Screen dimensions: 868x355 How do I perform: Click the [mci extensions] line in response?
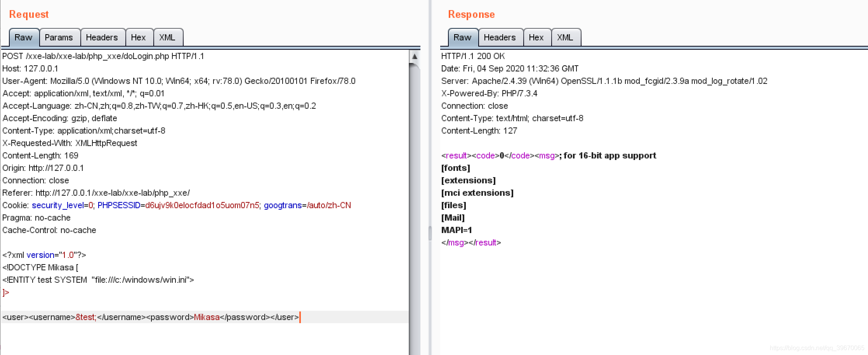[x=477, y=193]
